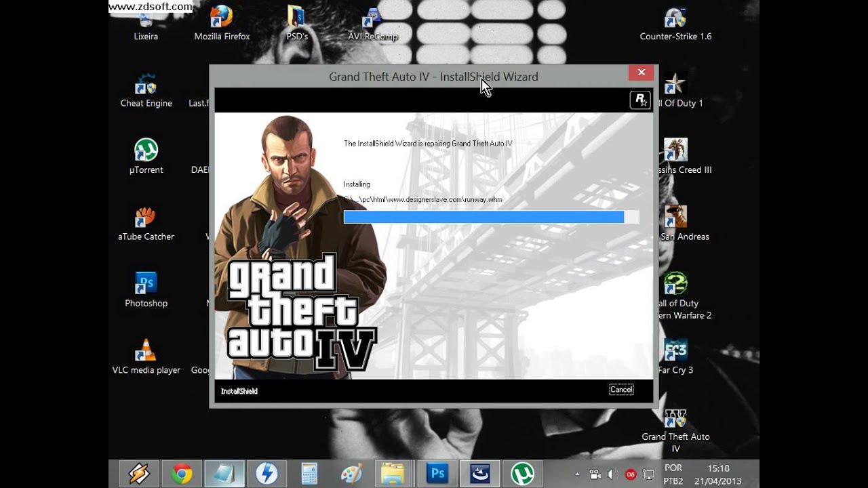
Task: Open Calculator from the taskbar
Action: pos(309,473)
